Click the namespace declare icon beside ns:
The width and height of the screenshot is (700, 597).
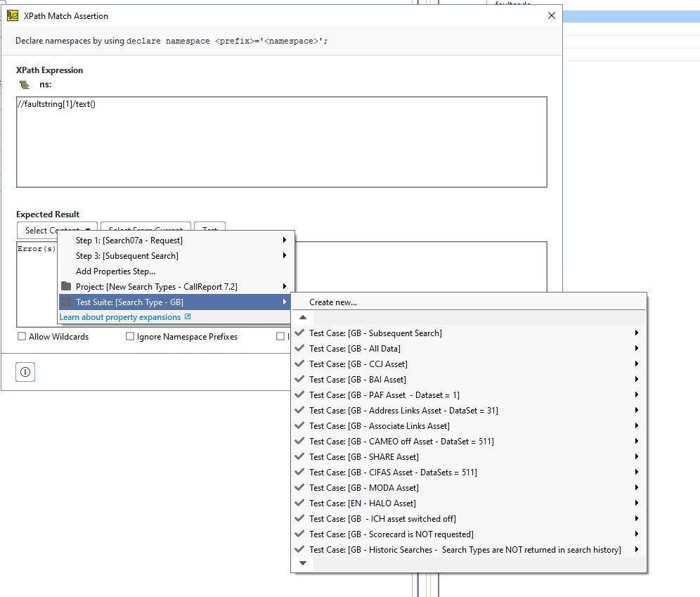(x=25, y=84)
